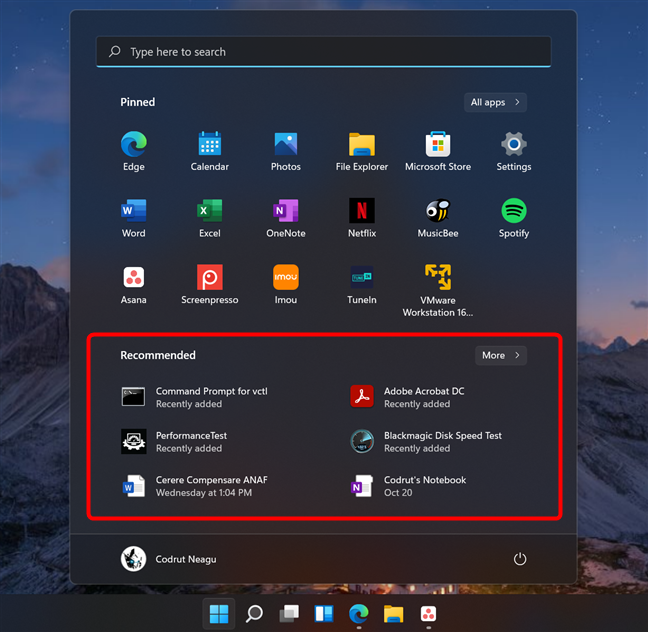
Task: Open pinned OneNote app
Action: pos(286,217)
